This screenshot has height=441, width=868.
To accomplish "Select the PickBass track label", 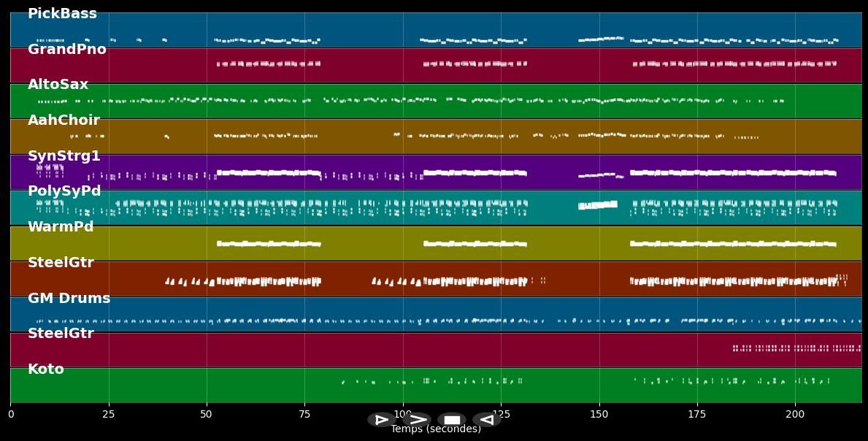I will pos(62,14).
